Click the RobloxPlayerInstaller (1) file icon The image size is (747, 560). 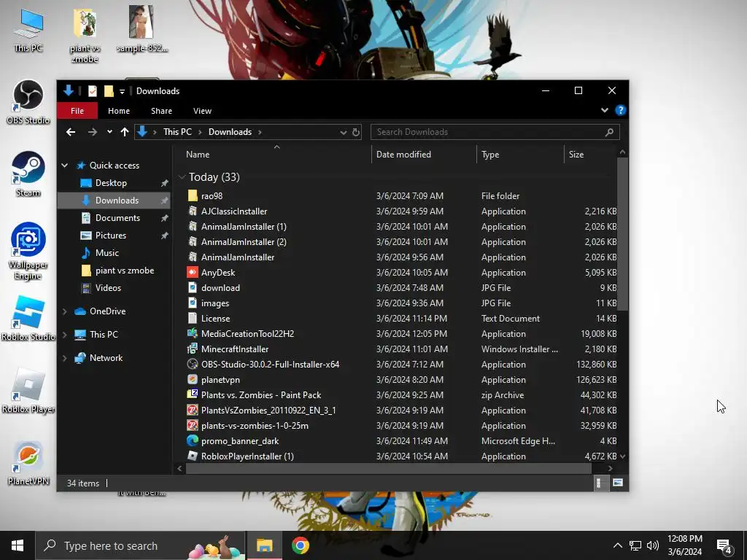click(193, 456)
